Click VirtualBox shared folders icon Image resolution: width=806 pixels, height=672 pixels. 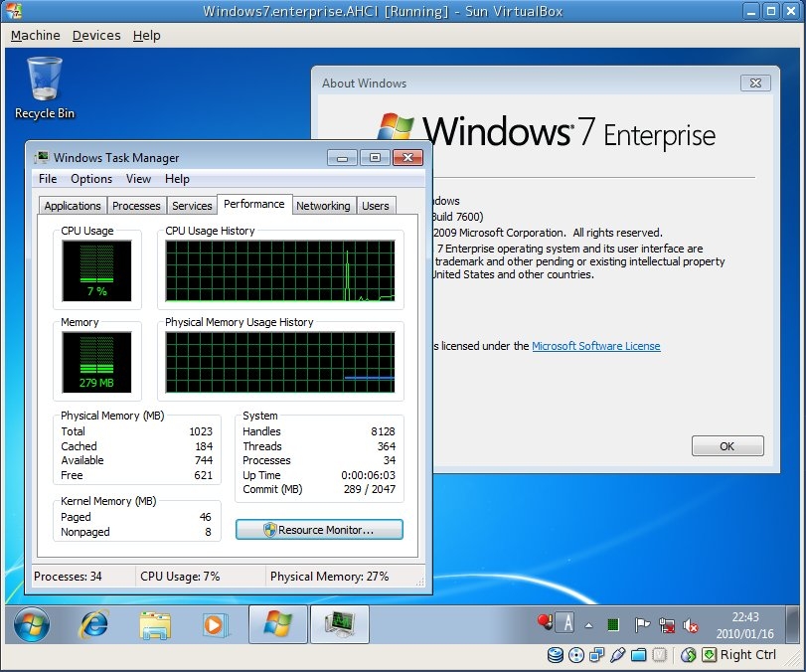638,655
